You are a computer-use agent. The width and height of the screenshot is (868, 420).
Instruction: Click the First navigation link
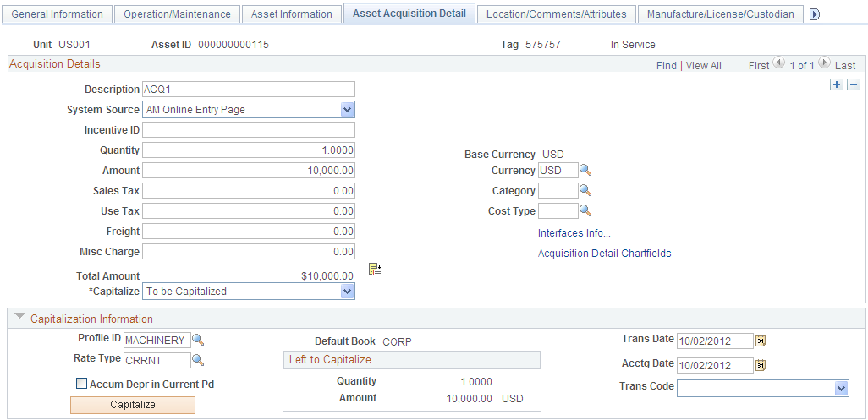tap(759, 65)
